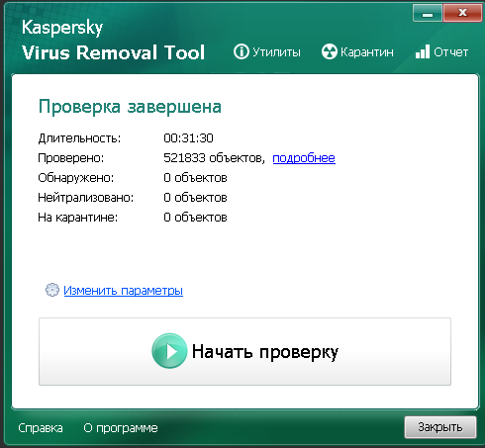
Task: Click the Нейтрализовано '0 объектов' value
Action: point(195,198)
